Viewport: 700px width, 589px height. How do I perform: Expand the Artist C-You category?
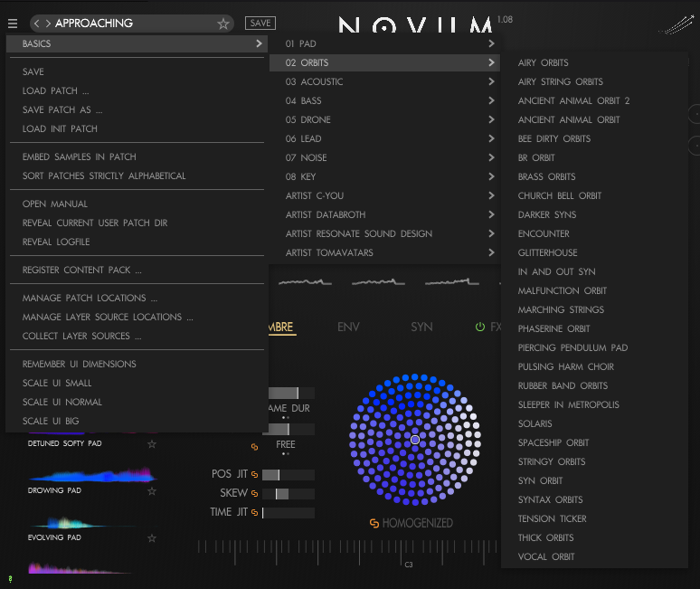click(385, 195)
